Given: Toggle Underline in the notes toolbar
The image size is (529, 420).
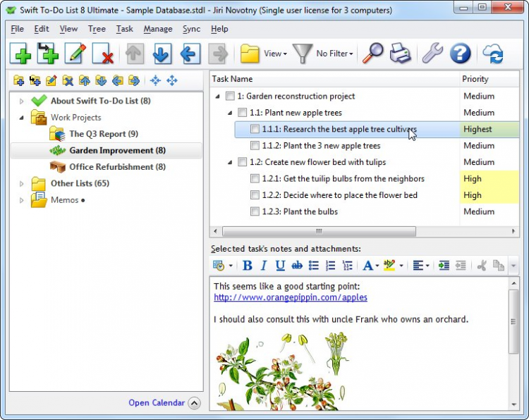Looking at the screenshot, I should point(280,266).
